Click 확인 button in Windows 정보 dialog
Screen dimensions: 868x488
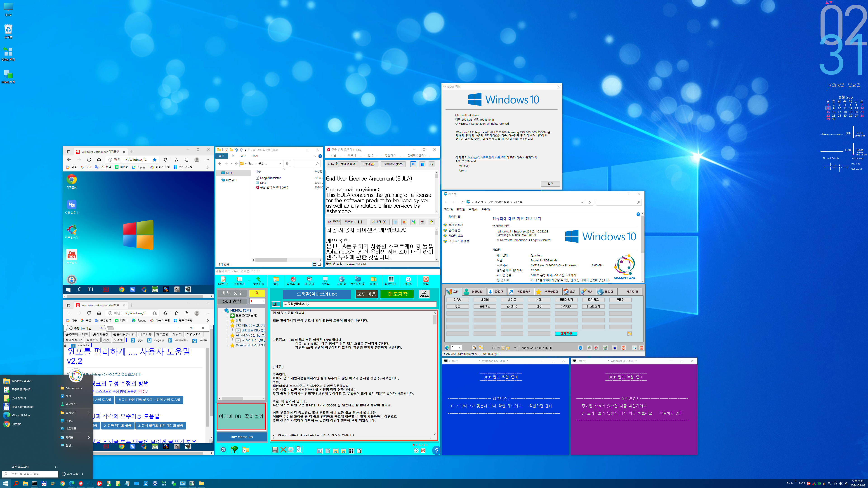coord(550,183)
